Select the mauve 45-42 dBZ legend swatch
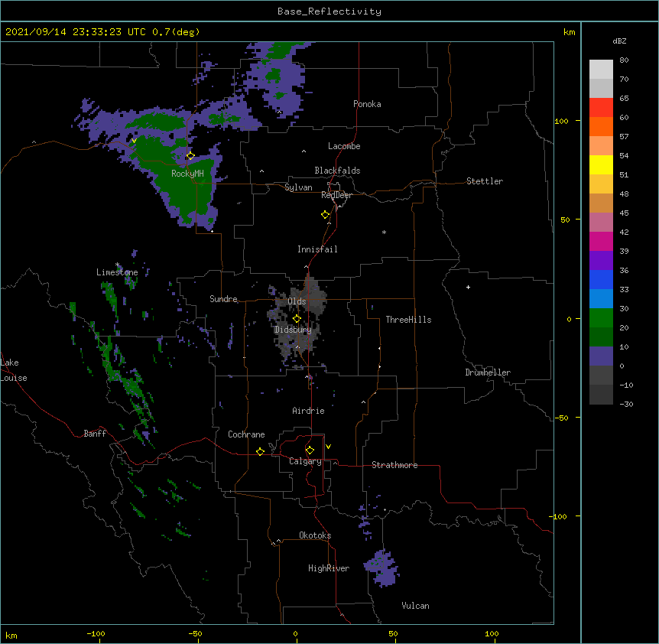 coord(601,222)
